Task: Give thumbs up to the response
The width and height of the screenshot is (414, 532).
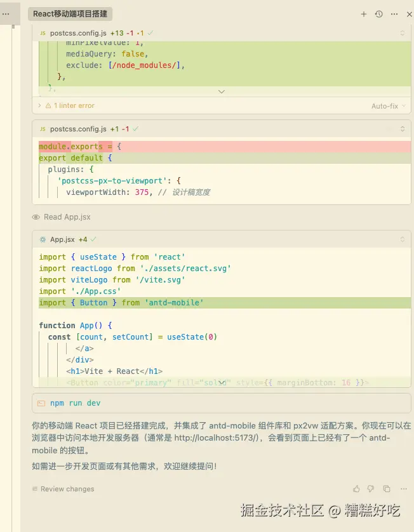Action: [356, 489]
